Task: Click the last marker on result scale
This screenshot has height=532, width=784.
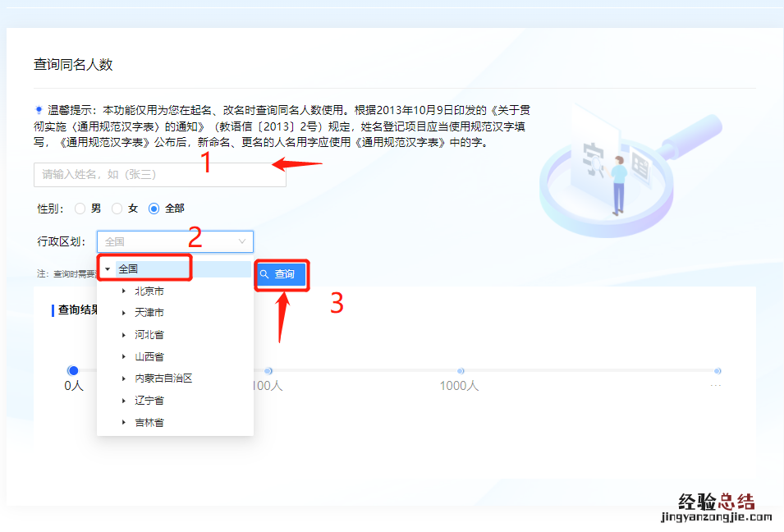Action: click(718, 371)
